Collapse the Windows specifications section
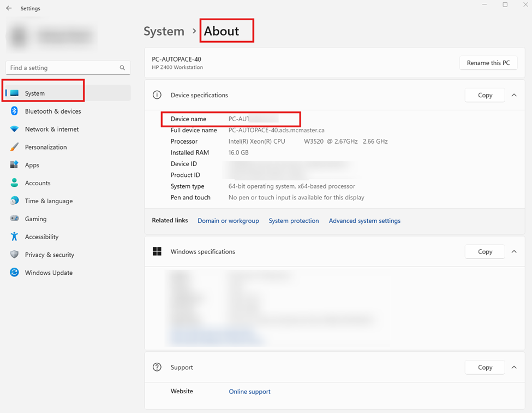The width and height of the screenshot is (532, 413). point(514,252)
